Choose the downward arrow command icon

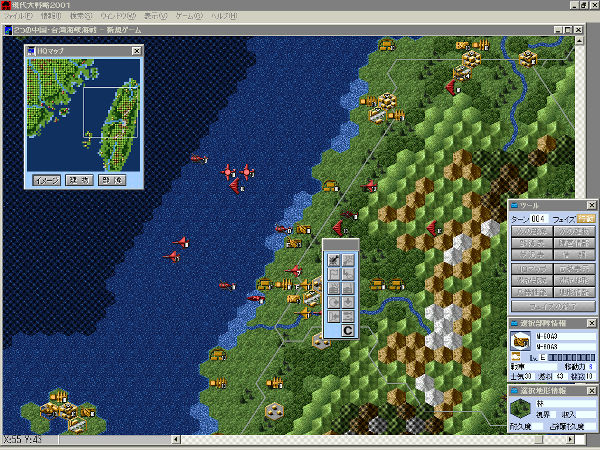[347, 302]
